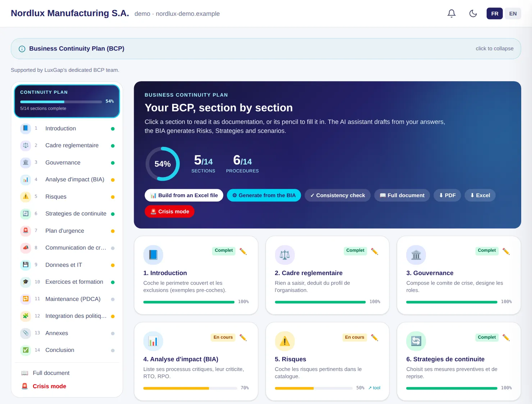The width and height of the screenshot is (532, 404).
Task: Open Full document from hero panel
Action: [x=402, y=195]
